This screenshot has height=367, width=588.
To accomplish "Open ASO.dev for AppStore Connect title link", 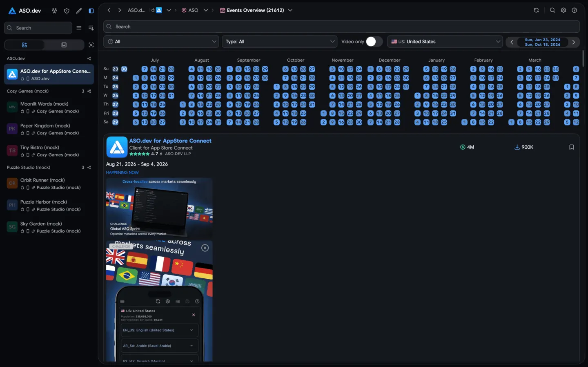I will pyautogui.click(x=170, y=141).
